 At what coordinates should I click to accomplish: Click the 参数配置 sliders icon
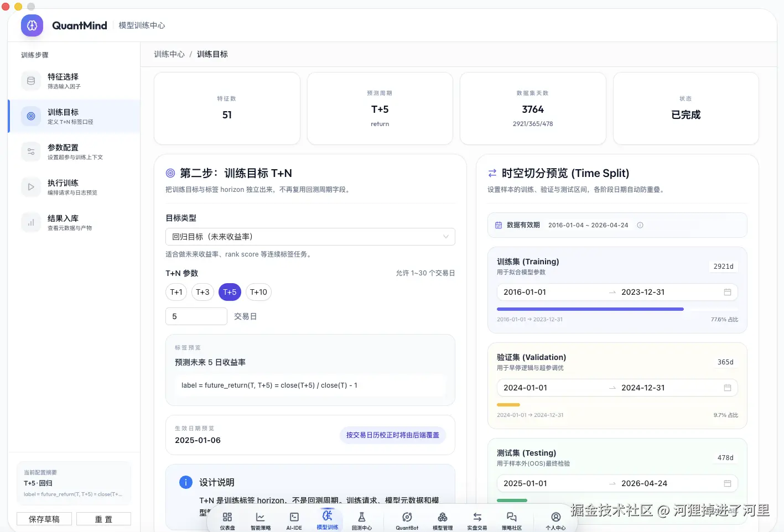(31, 152)
